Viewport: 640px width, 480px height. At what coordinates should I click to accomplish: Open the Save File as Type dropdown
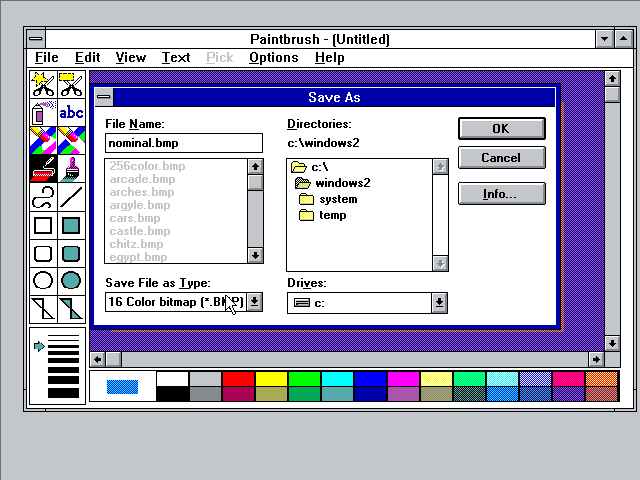click(x=254, y=302)
